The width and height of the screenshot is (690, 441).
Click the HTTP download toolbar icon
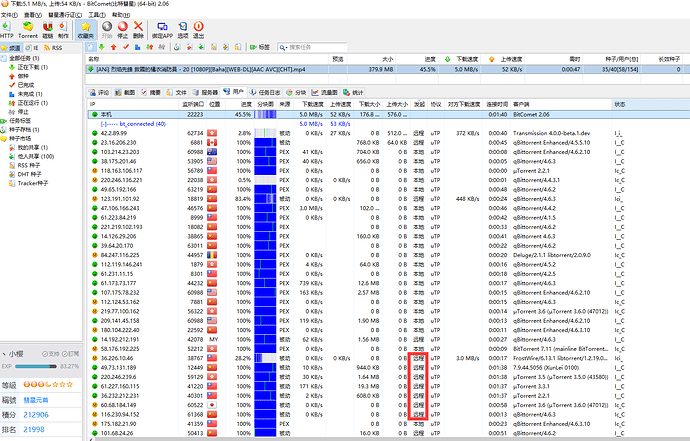7,30
